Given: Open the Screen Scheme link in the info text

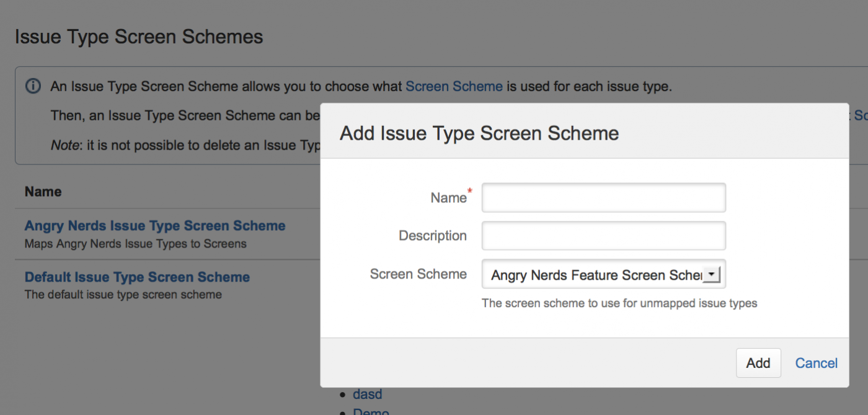Looking at the screenshot, I should (453, 86).
